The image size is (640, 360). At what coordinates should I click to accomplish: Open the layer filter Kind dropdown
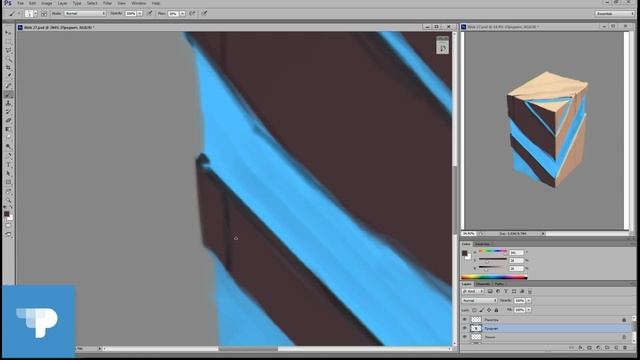473,291
